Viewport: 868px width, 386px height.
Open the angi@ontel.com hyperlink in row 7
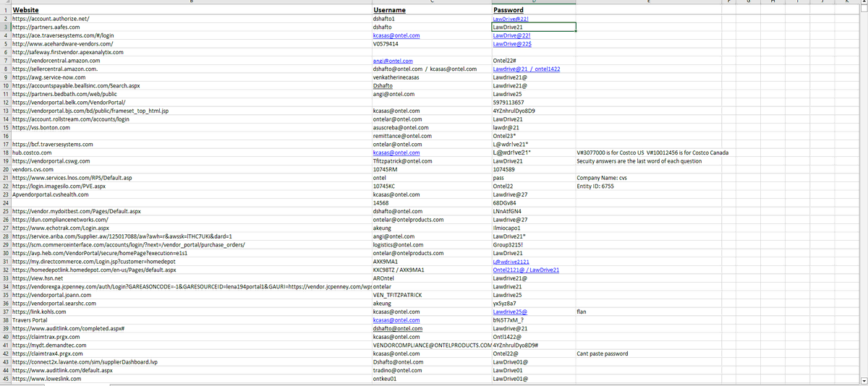point(392,61)
